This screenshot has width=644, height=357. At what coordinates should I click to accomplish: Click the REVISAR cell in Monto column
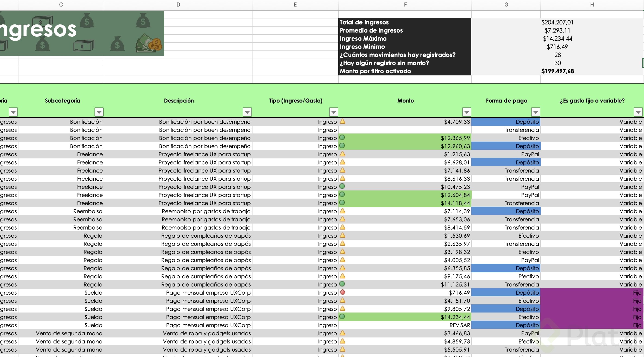coord(459,325)
